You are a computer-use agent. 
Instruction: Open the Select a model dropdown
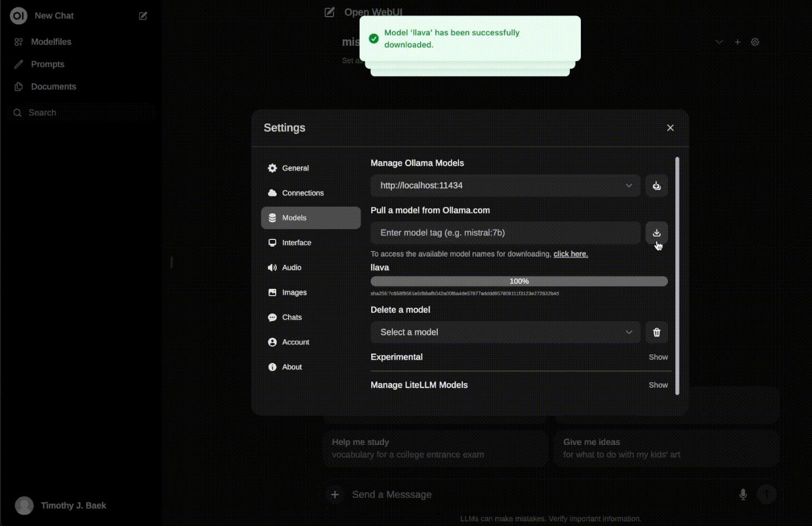click(x=505, y=332)
